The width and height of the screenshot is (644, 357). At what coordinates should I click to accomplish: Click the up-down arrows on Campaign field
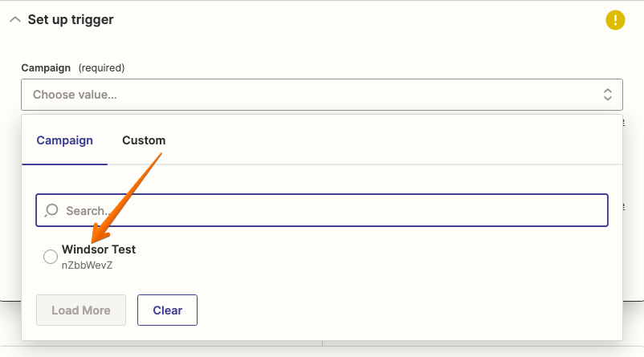(607, 95)
